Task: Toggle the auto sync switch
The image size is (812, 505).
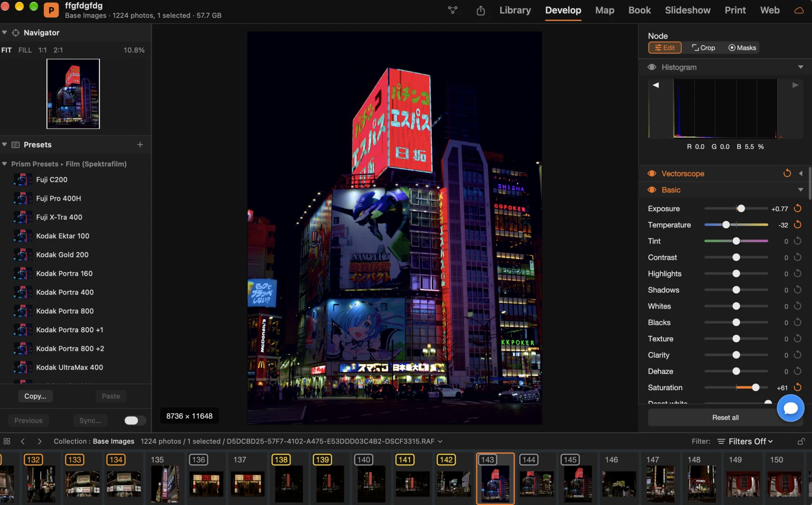Action: click(x=135, y=421)
